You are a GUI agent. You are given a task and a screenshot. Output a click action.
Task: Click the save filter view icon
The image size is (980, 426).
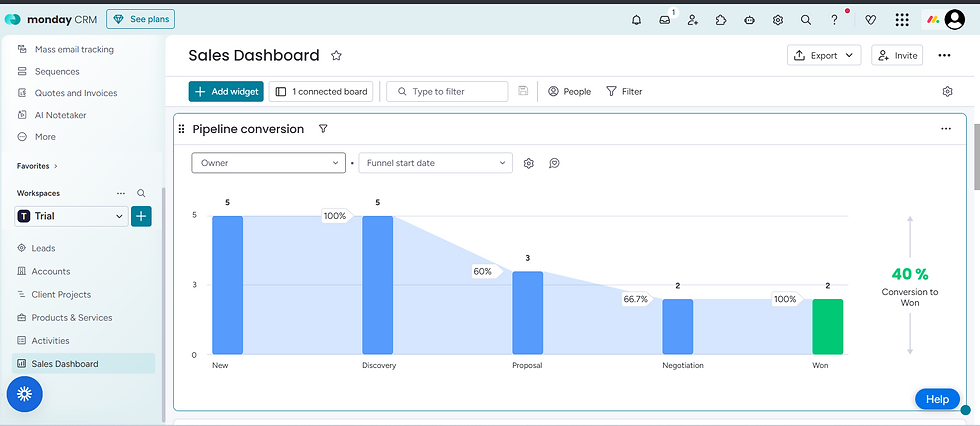(523, 91)
